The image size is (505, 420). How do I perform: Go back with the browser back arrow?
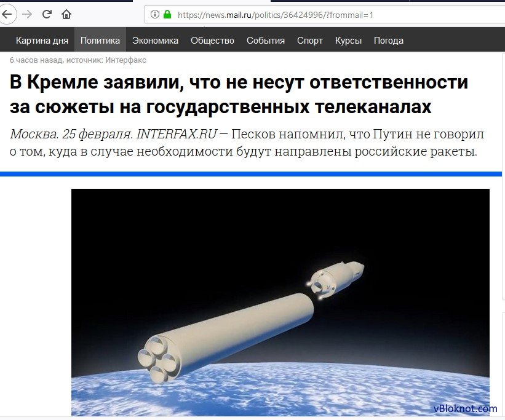coord(7,14)
